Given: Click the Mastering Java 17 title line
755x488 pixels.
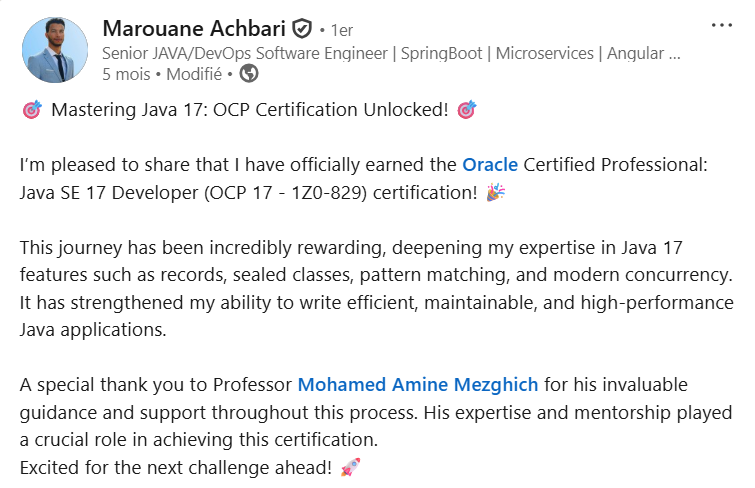Looking at the screenshot, I should 250,110.
